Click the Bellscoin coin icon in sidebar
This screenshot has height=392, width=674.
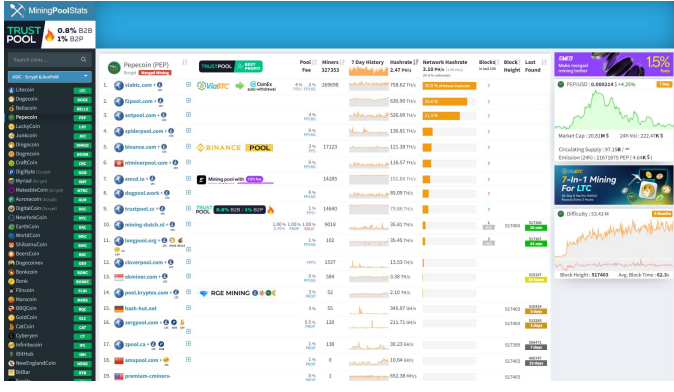click(x=12, y=108)
